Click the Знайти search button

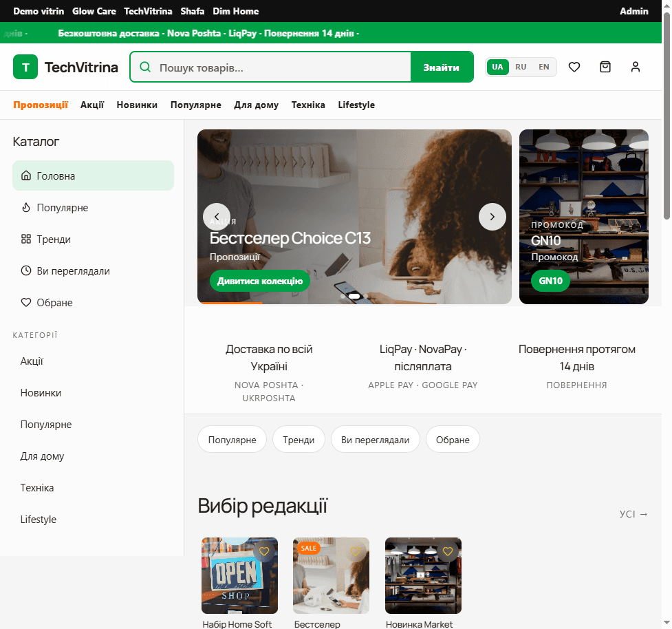(442, 67)
